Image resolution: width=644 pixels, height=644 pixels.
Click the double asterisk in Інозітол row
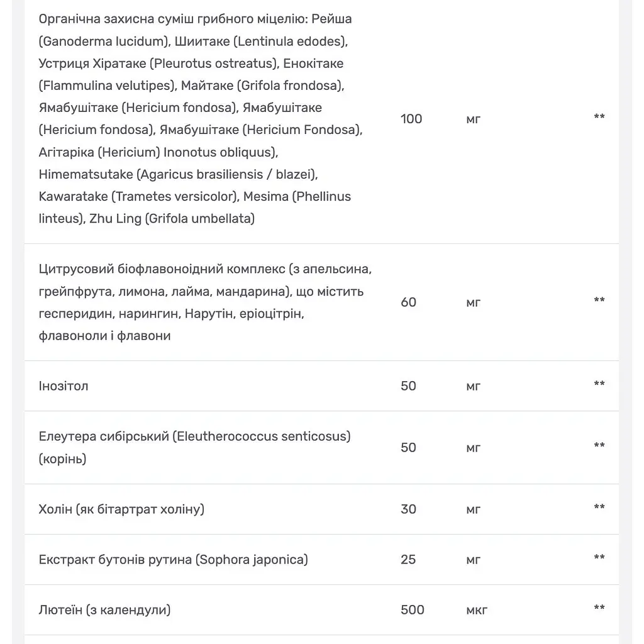point(599,384)
